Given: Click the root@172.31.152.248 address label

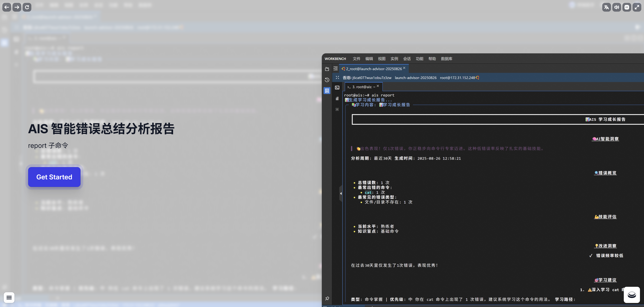Looking at the screenshot, I should [457, 78].
